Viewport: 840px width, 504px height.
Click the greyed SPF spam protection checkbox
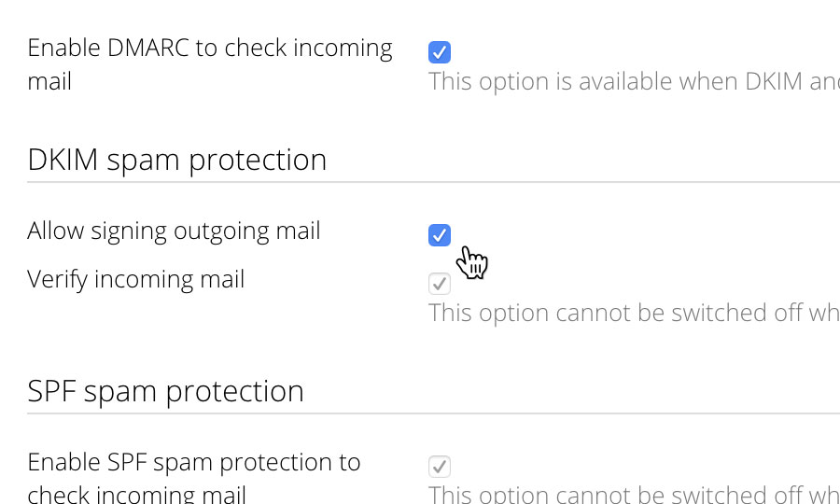coord(440,467)
